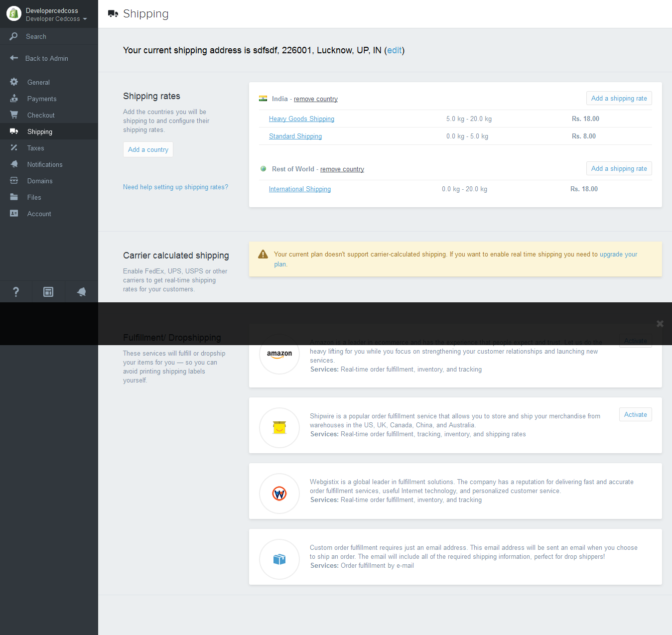The image size is (672, 635).
Task: Go to Taxes settings
Action: [35, 148]
